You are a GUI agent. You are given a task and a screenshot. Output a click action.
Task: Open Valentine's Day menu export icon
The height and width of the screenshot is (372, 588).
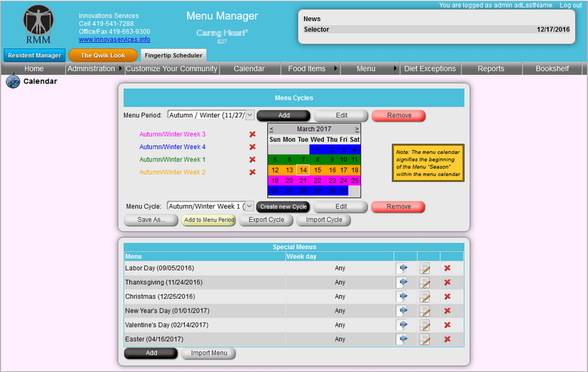point(404,325)
